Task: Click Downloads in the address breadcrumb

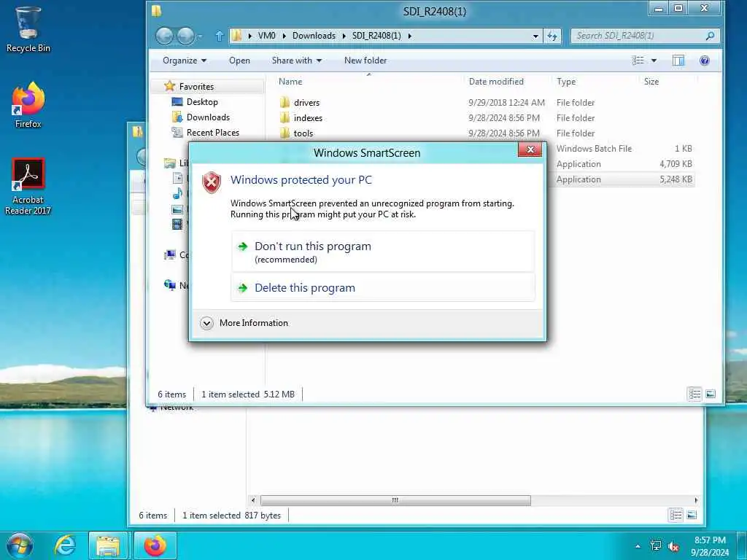Action: (314, 36)
